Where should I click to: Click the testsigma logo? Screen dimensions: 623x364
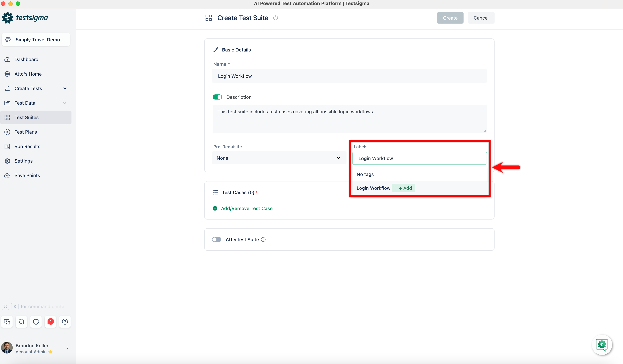point(25,18)
